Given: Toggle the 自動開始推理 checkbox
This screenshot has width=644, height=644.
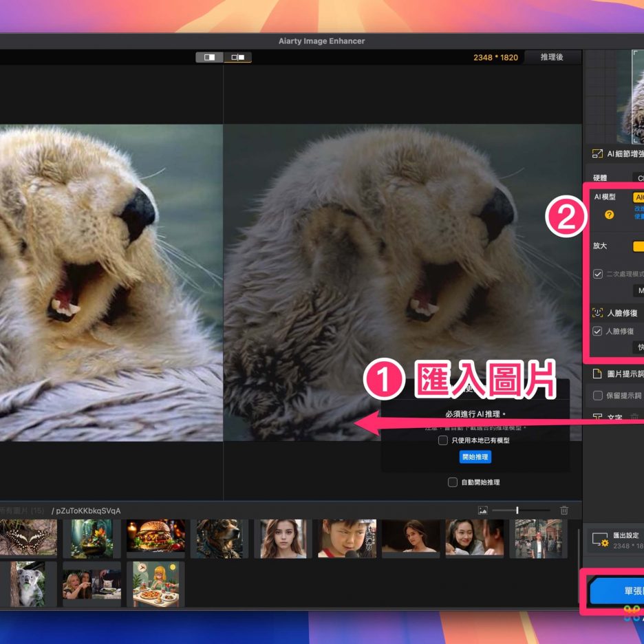Looking at the screenshot, I should (x=452, y=482).
